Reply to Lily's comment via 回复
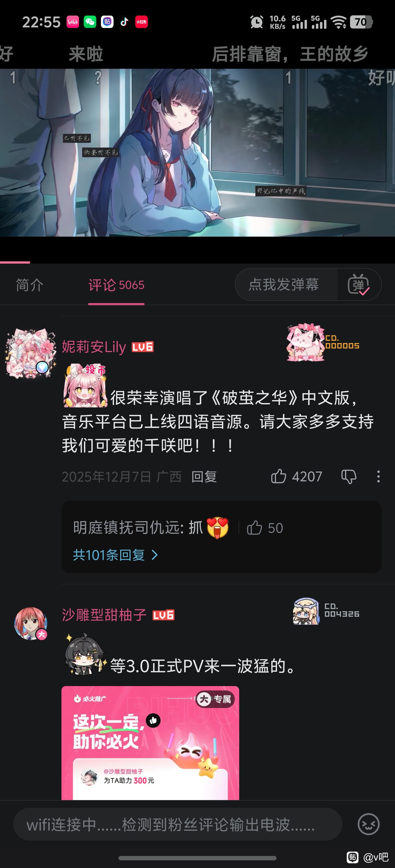This screenshot has height=868, width=395. click(204, 477)
